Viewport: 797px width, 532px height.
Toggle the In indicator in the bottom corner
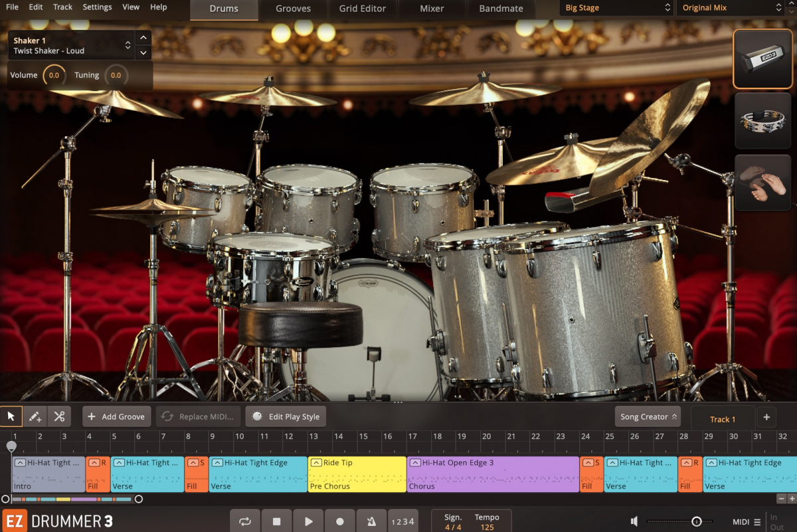pyautogui.click(x=774, y=517)
